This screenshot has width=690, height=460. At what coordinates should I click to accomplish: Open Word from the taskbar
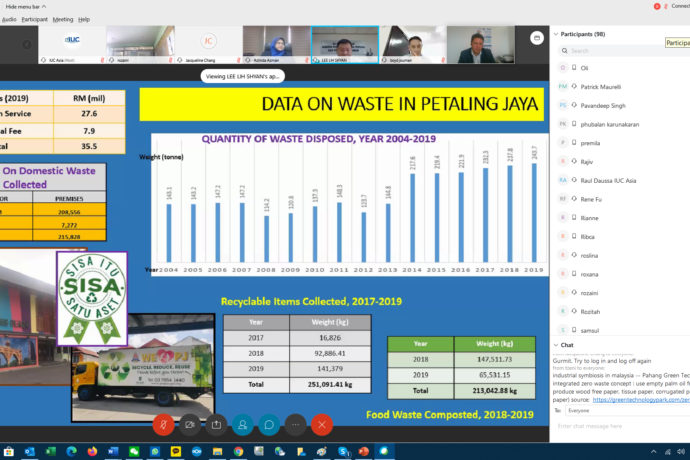[113, 451]
